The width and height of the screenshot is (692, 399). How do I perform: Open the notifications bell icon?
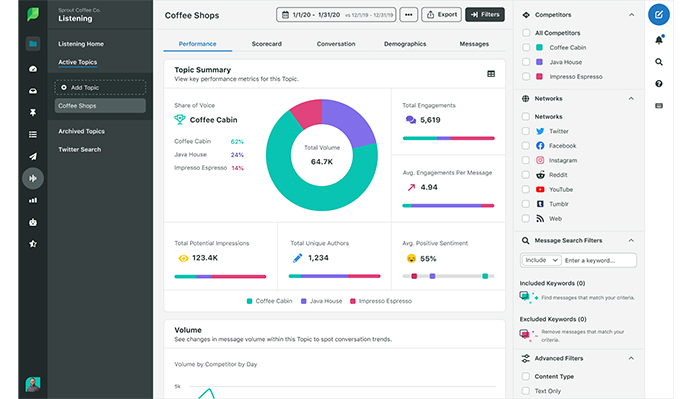pos(659,40)
